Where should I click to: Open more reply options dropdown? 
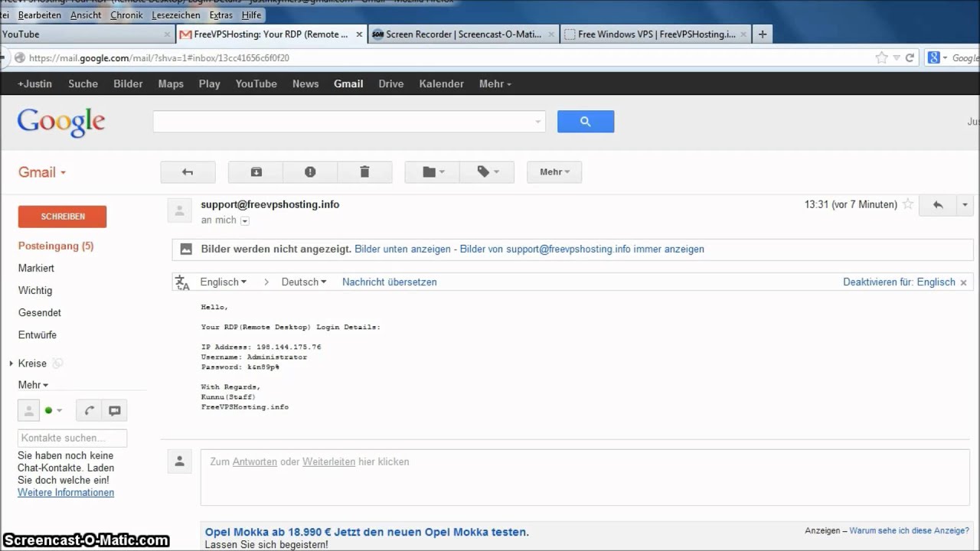point(965,204)
